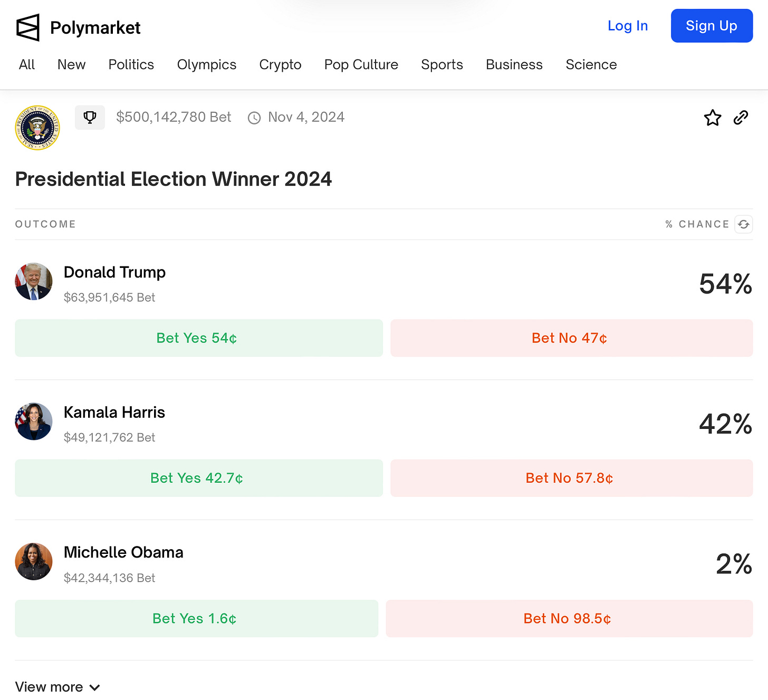Click the Donald Trump name

coord(114,272)
